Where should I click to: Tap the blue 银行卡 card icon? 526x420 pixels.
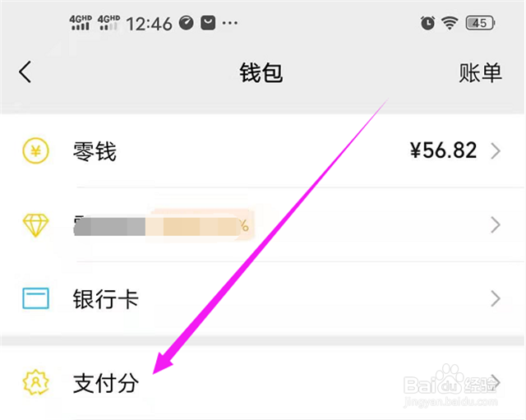[x=35, y=298]
